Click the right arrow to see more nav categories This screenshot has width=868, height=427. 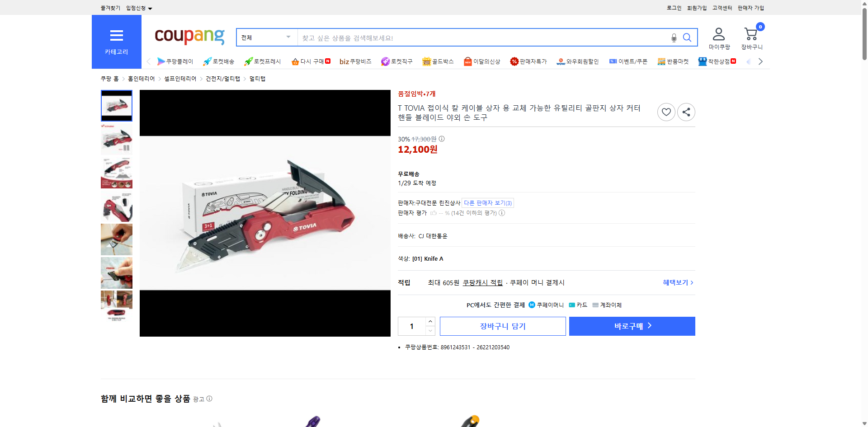coord(760,61)
